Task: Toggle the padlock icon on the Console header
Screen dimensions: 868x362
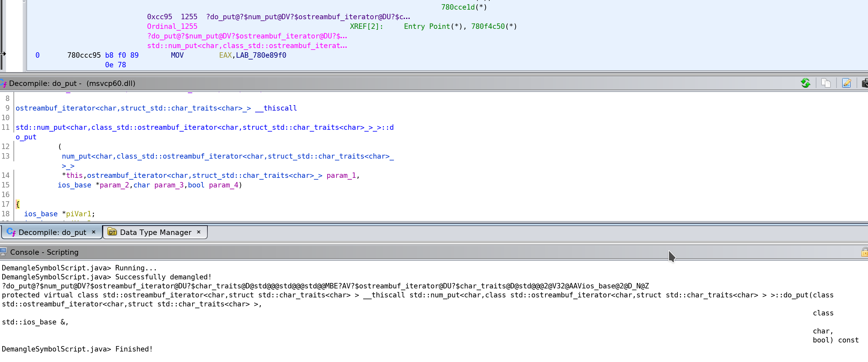Action: [865, 252]
